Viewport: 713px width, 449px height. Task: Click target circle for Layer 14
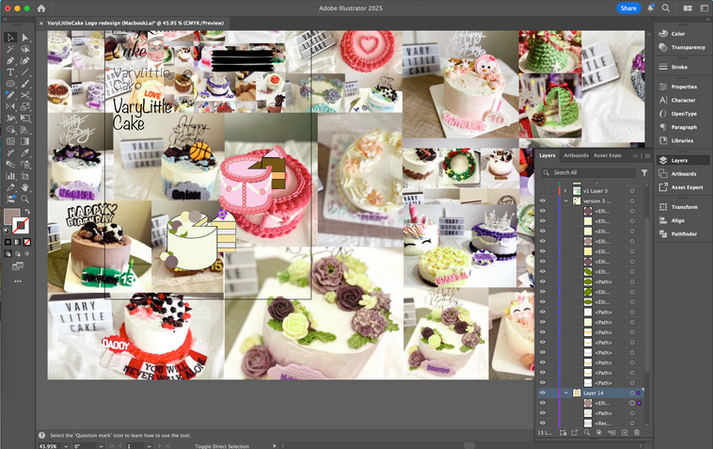[x=632, y=393]
